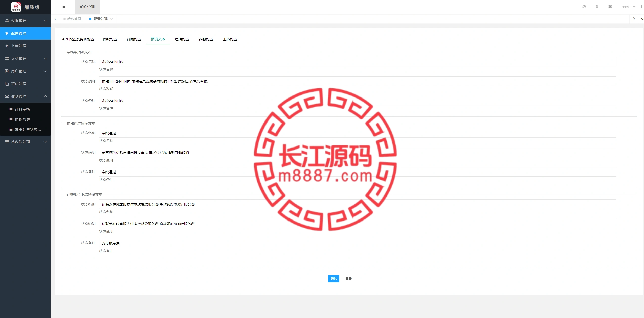Click list icon beside 常用订单状态
The width and height of the screenshot is (644, 318).
pyautogui.click(x=11, y=129)
